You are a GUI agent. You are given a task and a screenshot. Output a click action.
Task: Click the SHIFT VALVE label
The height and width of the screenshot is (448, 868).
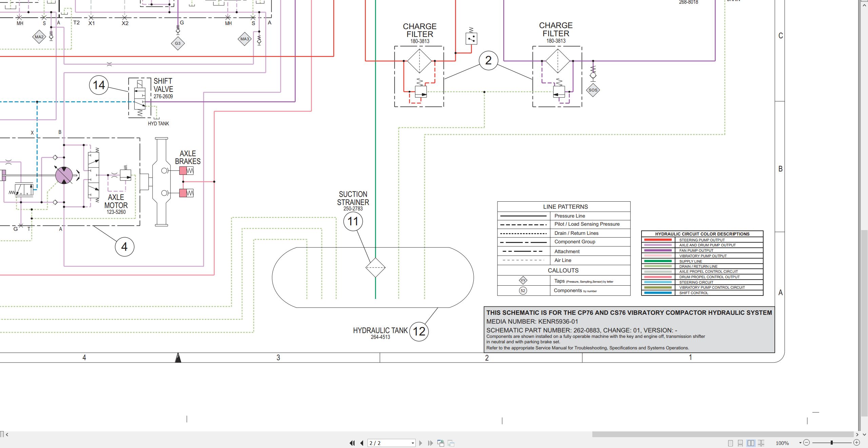coord(163,85)
